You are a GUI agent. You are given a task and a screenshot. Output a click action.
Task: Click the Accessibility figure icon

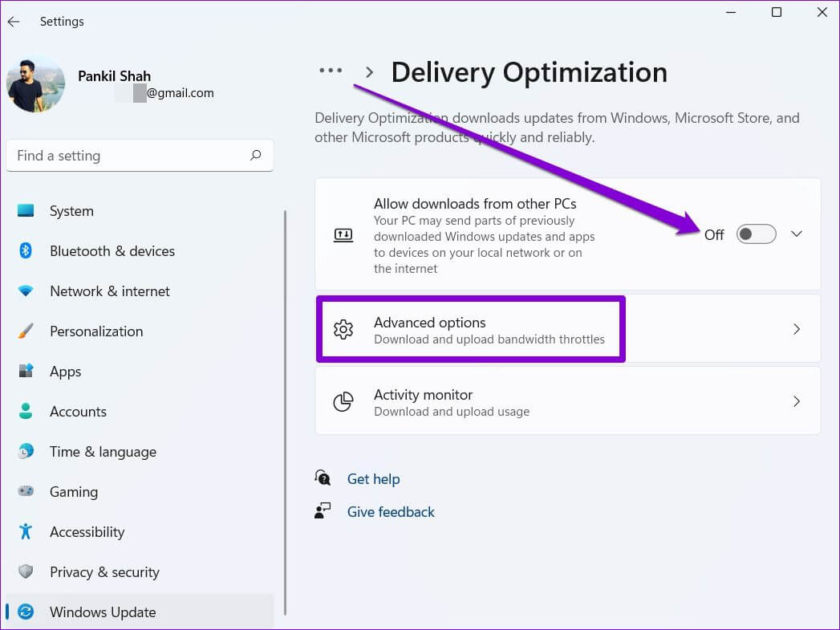tap(26, 531)
